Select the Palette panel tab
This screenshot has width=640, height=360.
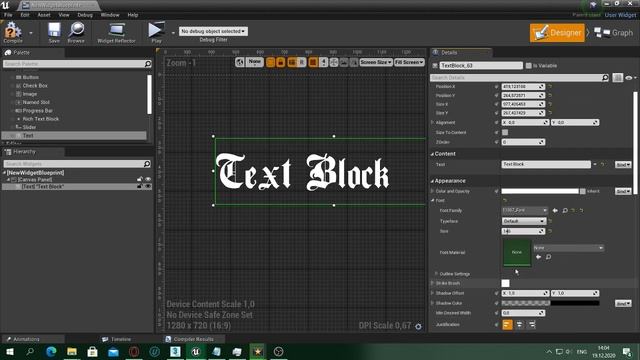coord(21,53)
